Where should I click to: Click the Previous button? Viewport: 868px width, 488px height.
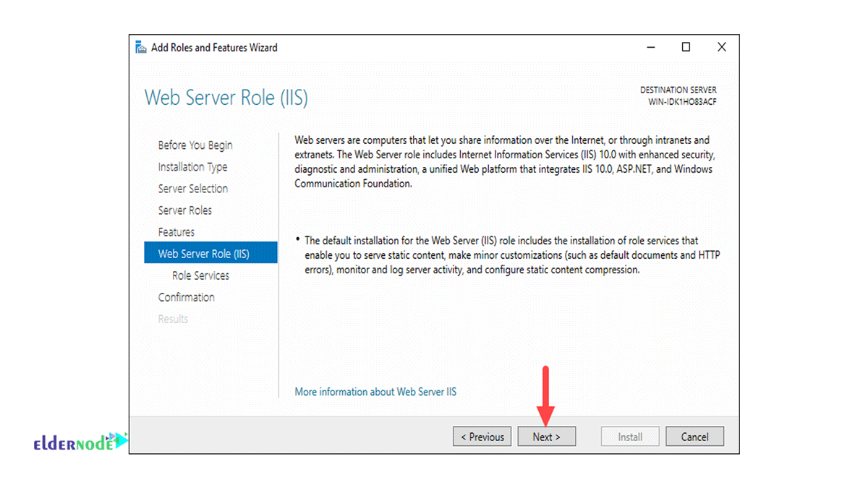[482, 436]
